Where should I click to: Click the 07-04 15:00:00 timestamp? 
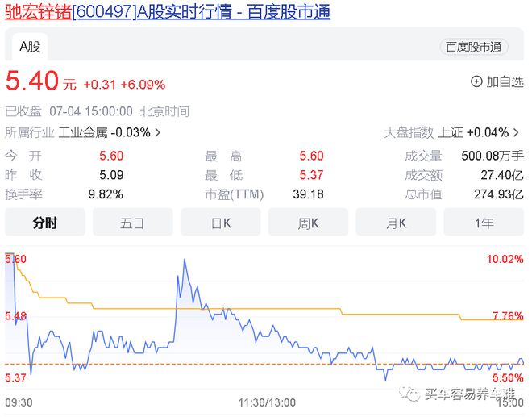click(x=91, y=111)
